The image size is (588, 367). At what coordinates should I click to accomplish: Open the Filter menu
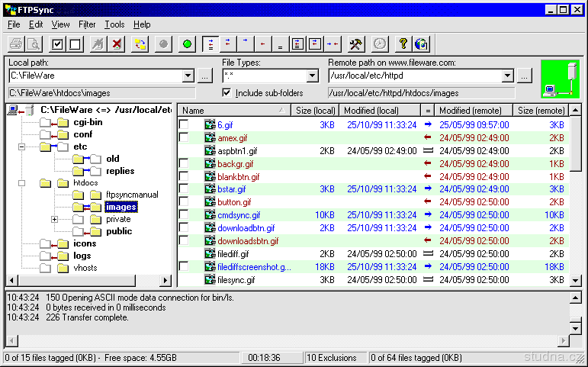[x=87, y=24]
